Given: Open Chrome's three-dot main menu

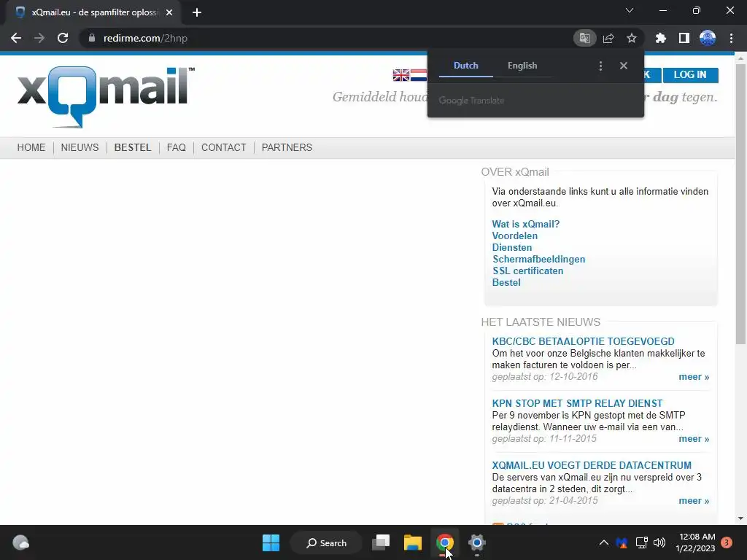Looking at the screenshot, I should coord(731,38).
